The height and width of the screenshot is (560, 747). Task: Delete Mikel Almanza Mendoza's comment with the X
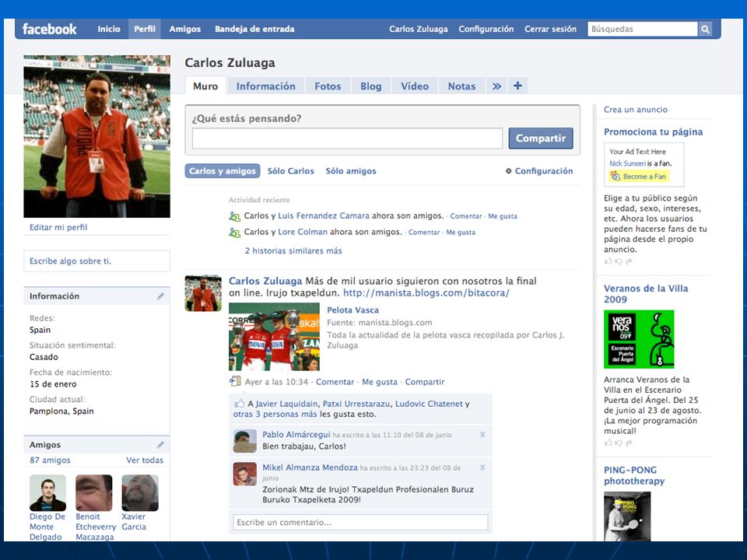coord(482,467)
